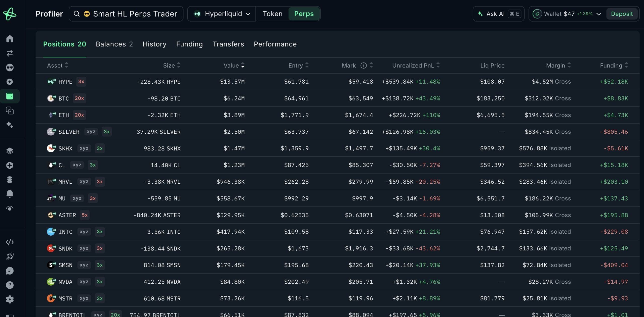644x317 pixels.
Task: Open the database stack sidebar icon
Action: (x=10, y=180)
